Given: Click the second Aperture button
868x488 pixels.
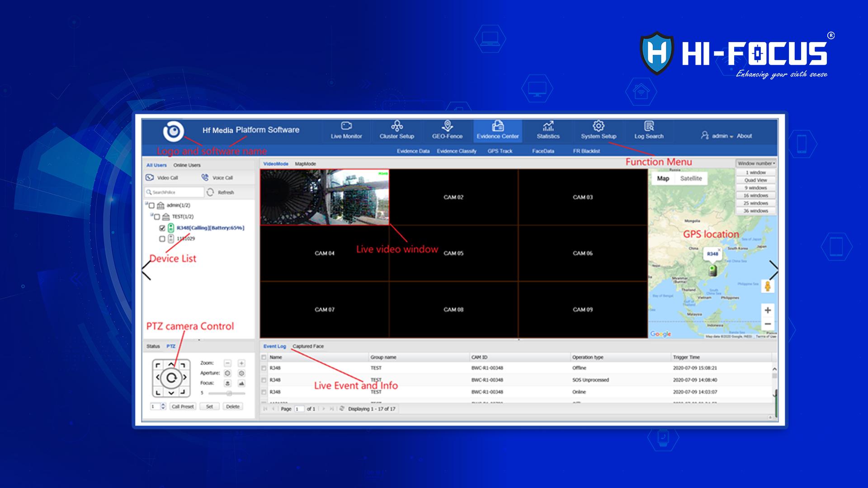Looking at the screenshot, I should [241, 373].
